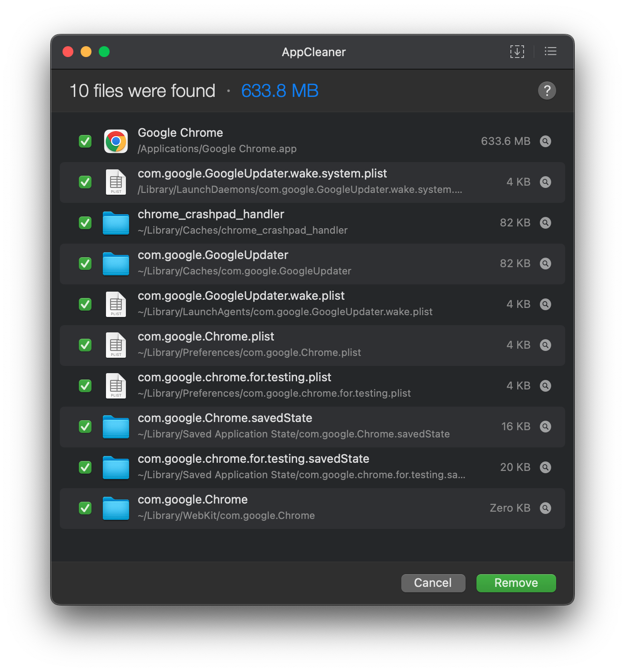The width and height of the screenshot is (625, 672).
Task: Select the com.google.Chrome.savedState row name
Action: [x=225, y=418]
